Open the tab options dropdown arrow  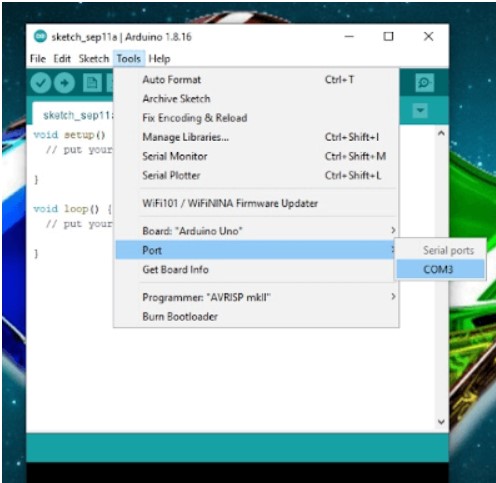pos(420,110)
